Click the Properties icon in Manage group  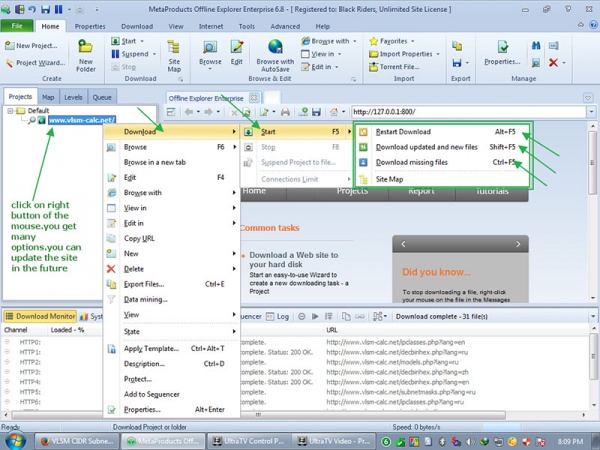point(501,52)
